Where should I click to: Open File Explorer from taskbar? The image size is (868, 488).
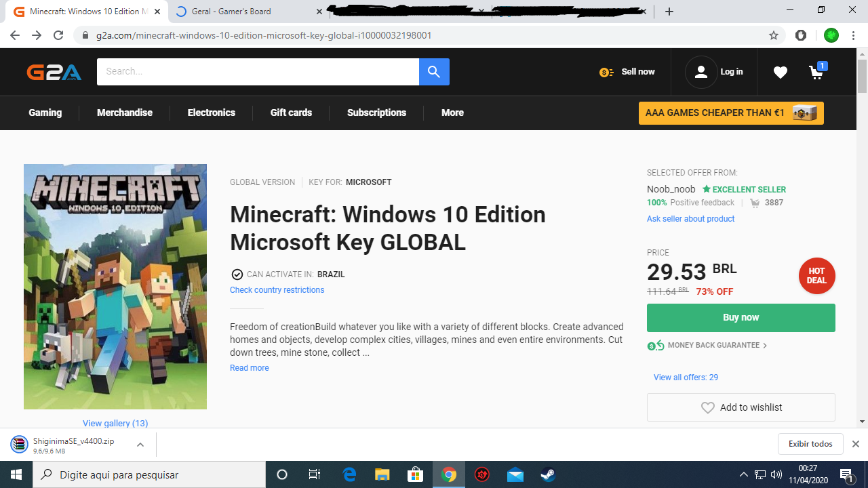[x=382, y=475]
